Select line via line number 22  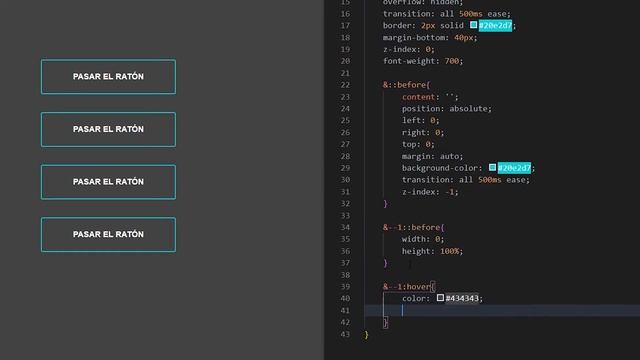point(345,85)
